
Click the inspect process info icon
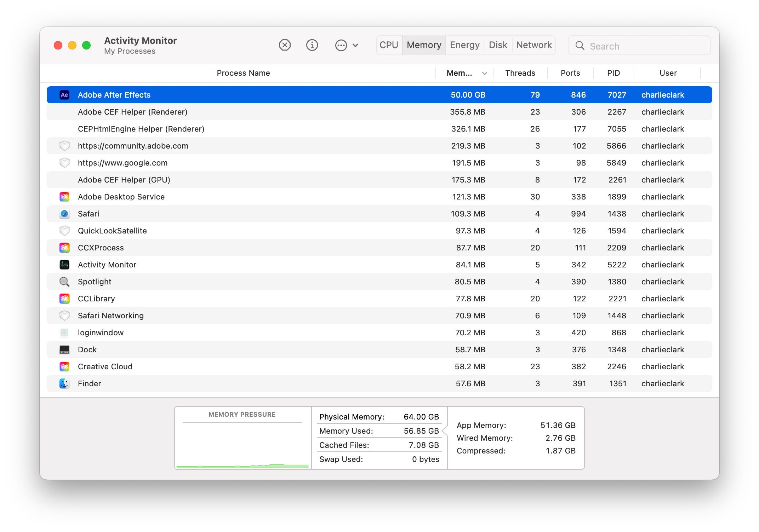pos(312,45)
